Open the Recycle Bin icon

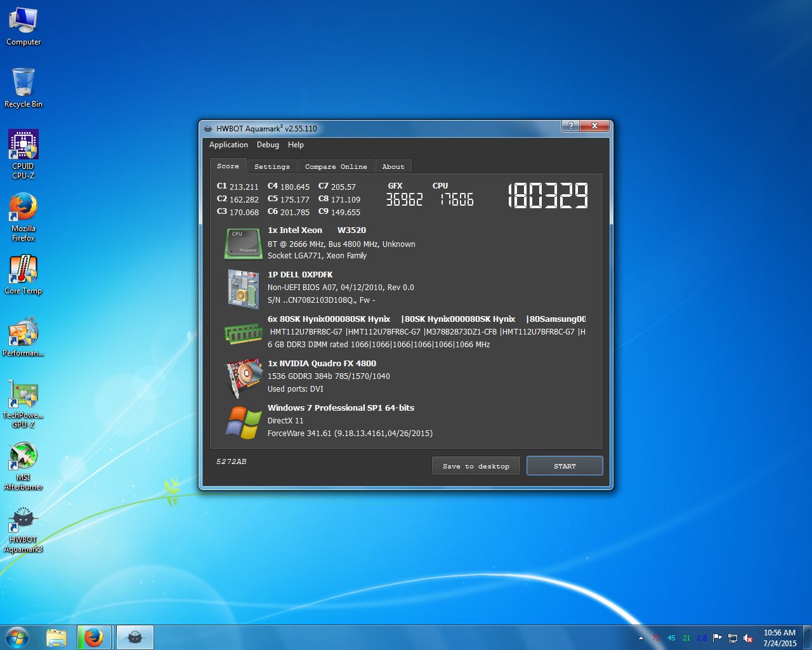click(x=23, y=88)
